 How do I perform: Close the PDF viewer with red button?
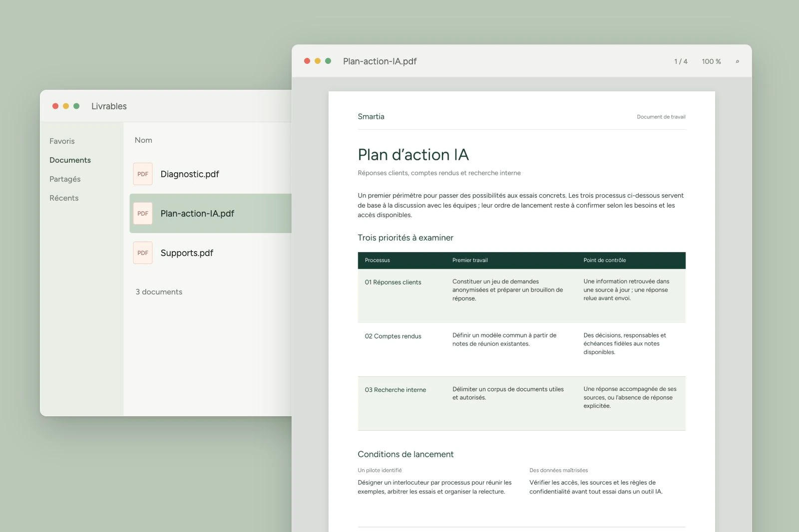pos(307,61)
